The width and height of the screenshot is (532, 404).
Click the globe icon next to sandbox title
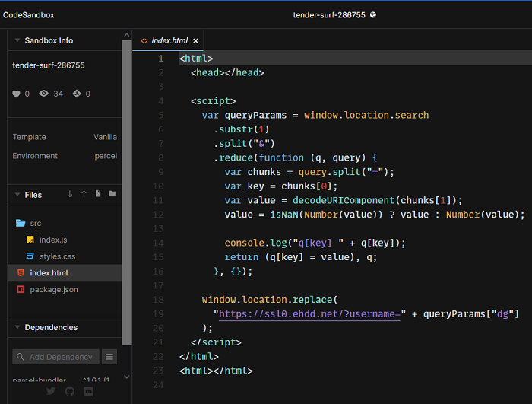(x=373, y=15)
